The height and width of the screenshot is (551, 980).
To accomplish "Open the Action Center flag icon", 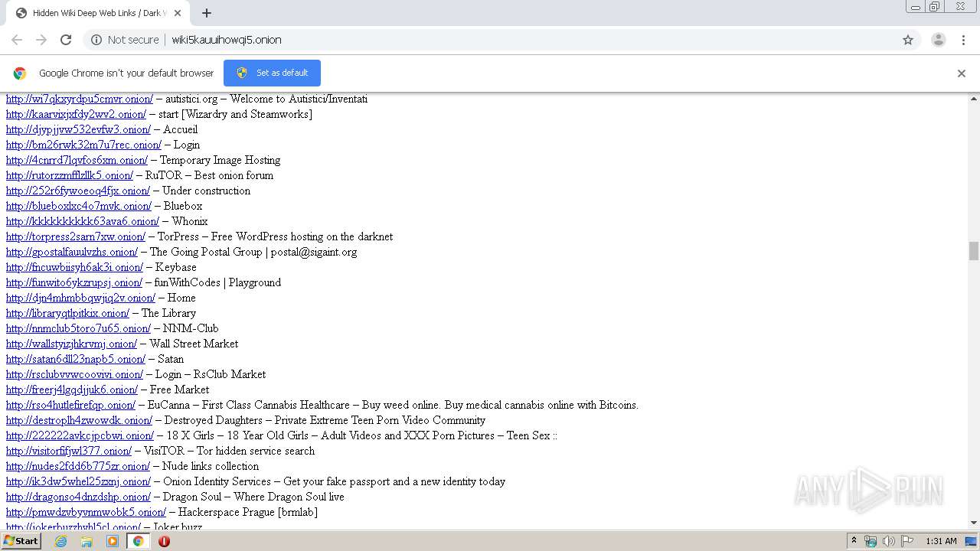I will [x=907, y=541].
